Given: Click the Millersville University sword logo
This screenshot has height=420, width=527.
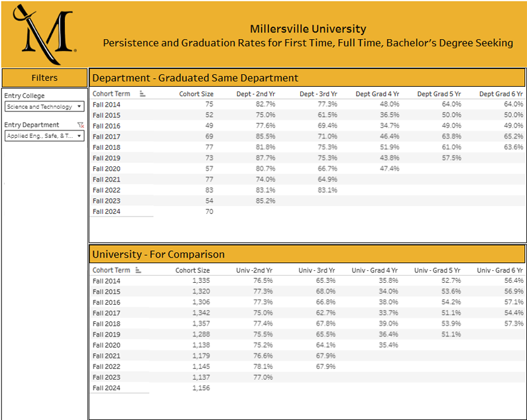Looking at the screenshot, I should tap(44, 34).
